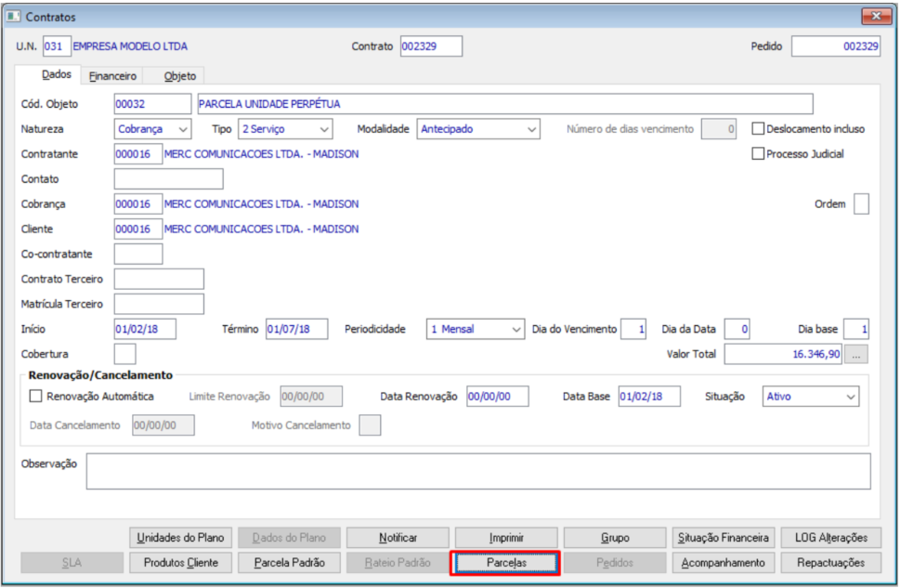Screen dimensions: 900x588
Task: Click the Data Base field 01/02/18
Action: (649, 397)
